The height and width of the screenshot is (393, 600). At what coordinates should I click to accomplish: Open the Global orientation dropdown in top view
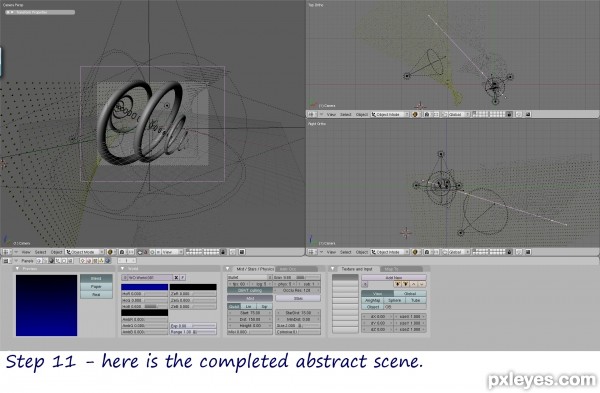456,114
